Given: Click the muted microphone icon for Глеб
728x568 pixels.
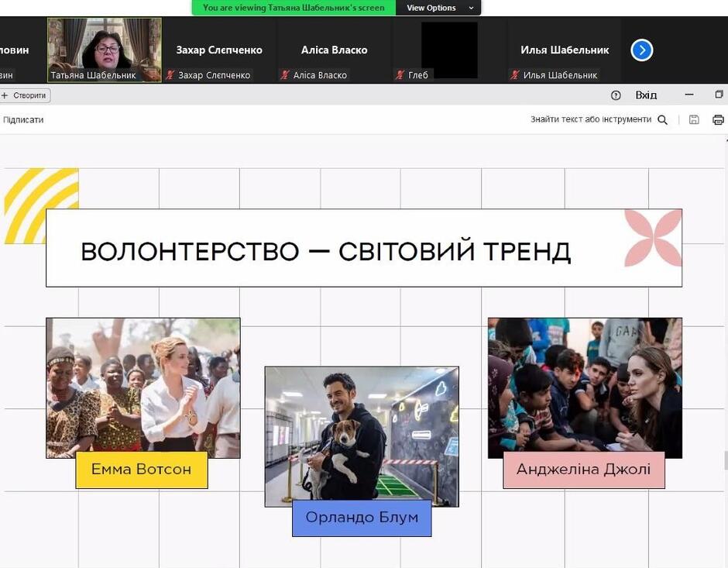Looking at the screenshot, I should (400, 74).
